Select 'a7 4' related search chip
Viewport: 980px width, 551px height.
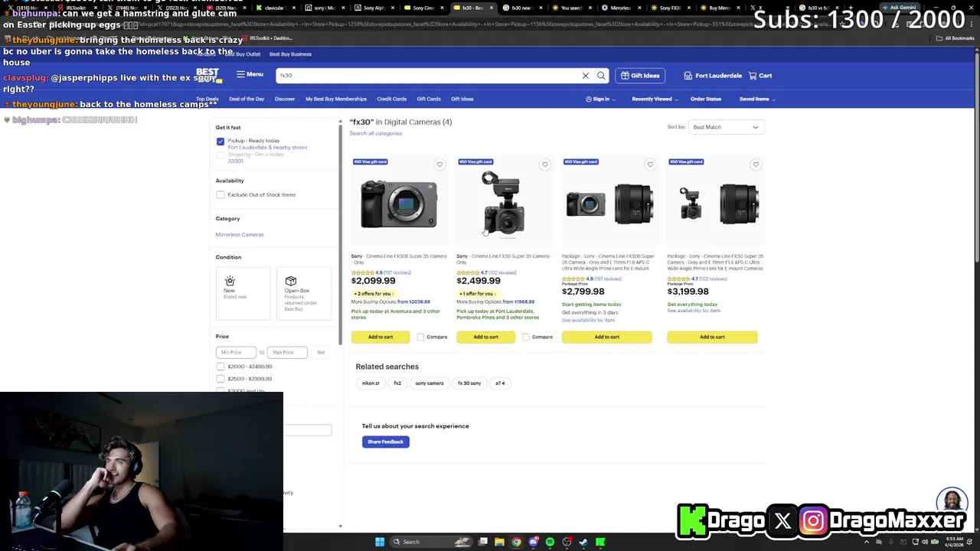pyautogui.click(x=500, y=383)
